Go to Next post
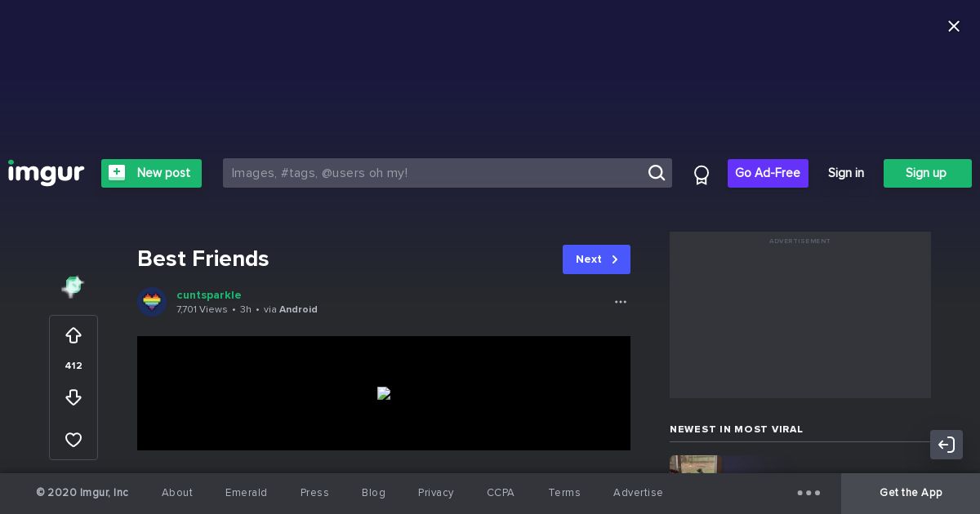This screenshot has width=980, height=514. pyautogui.click(x=596, y=259)
